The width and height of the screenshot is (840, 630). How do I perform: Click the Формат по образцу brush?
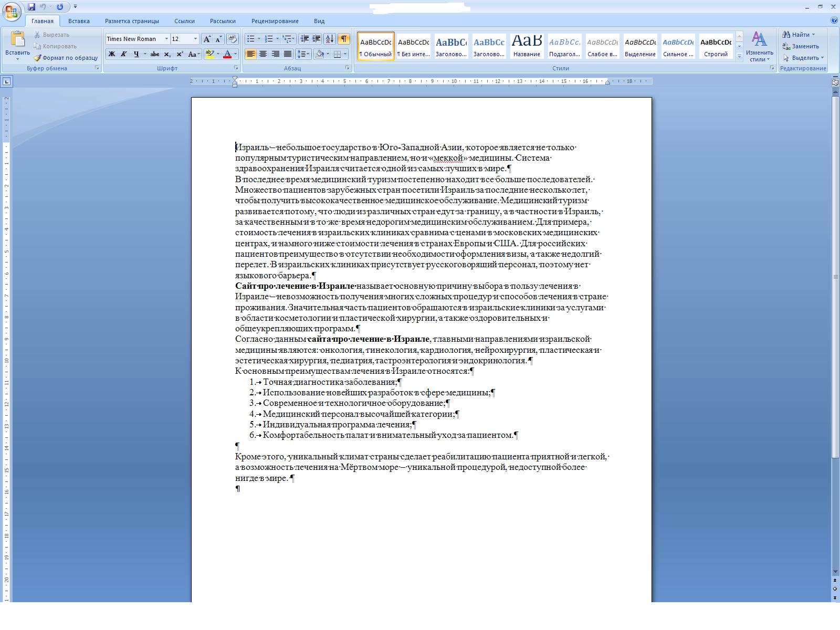point(66,58)
